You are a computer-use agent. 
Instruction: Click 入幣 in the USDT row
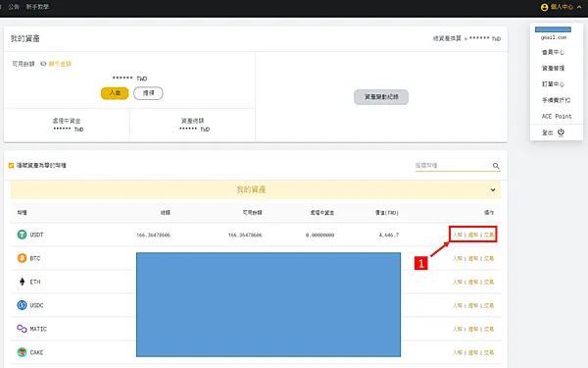pos(457,236)
